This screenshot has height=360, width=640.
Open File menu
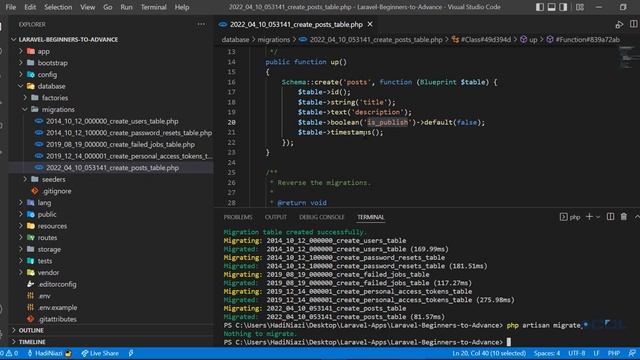pos(11,7)
